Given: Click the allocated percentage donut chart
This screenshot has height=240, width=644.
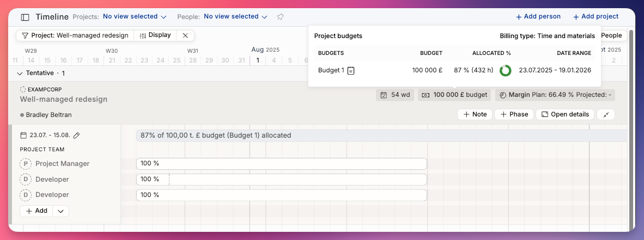Looking at the screenshot, I should pos(505,71).
